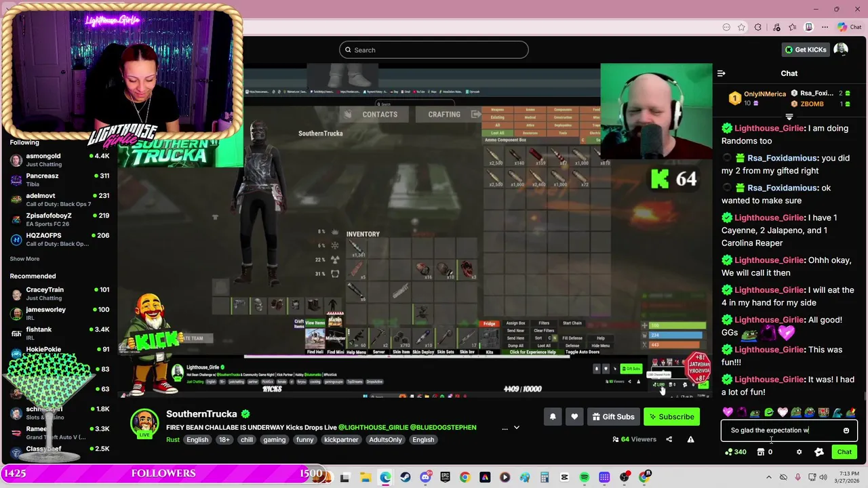Screen dimensions: 868x488
Task: Open browser extensions puzzle icon
Action: point(758,27)
